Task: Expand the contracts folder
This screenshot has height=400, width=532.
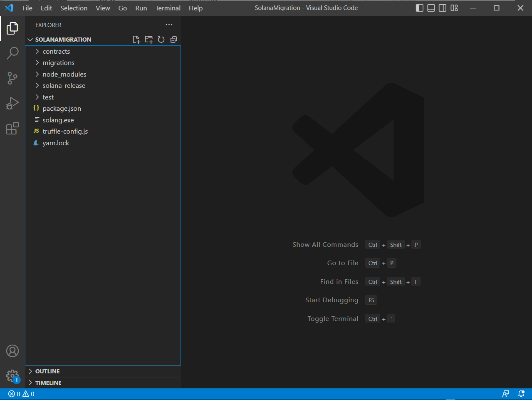Action: coord(103,52)
